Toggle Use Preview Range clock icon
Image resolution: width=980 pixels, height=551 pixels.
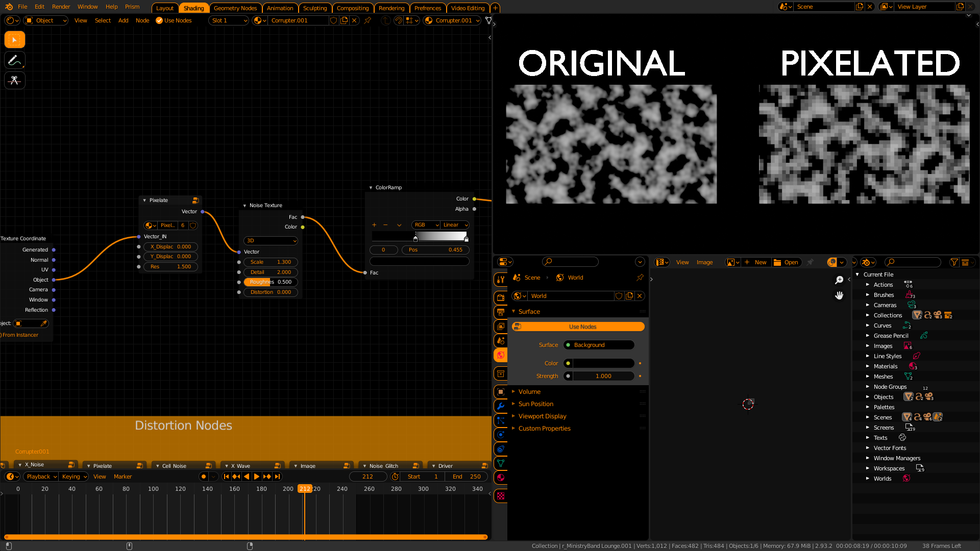395,477
